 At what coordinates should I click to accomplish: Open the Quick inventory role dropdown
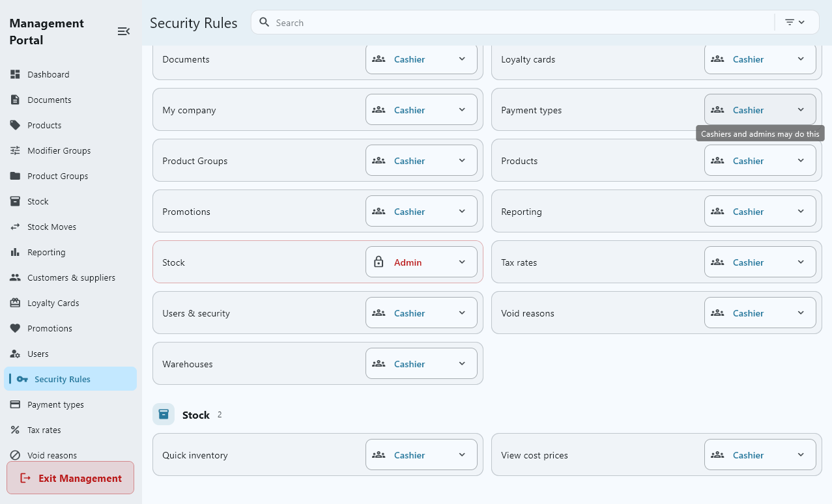[422, 455]
